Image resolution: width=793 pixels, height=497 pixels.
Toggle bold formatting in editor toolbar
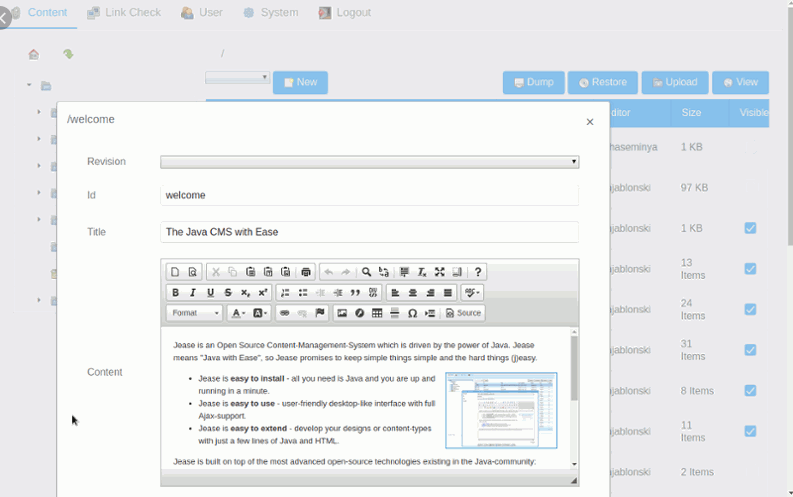click(175, 293)
